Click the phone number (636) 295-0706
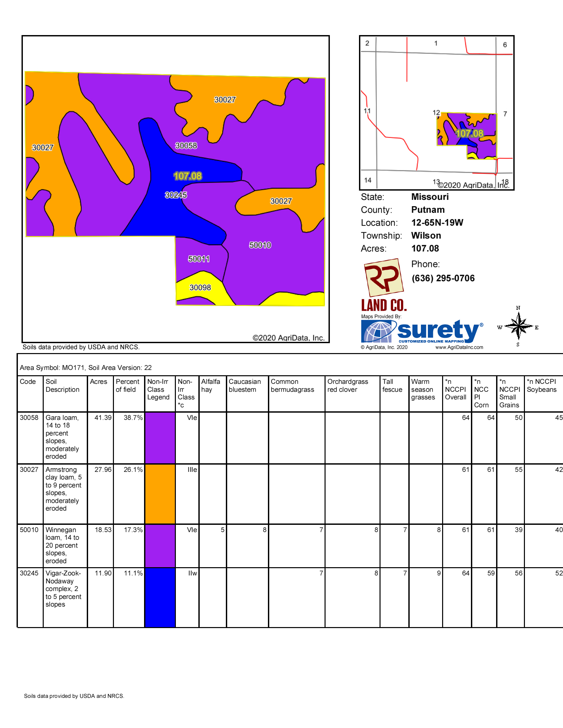Screen dimensions: 563x728 coord(443,278)
